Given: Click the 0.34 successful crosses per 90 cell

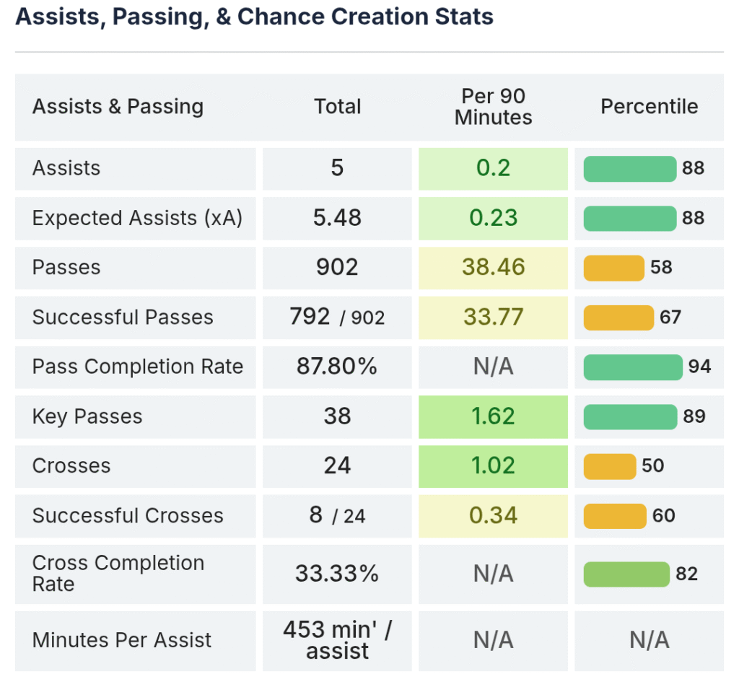Looking at the screenshot, I should (x=493, y=516).
